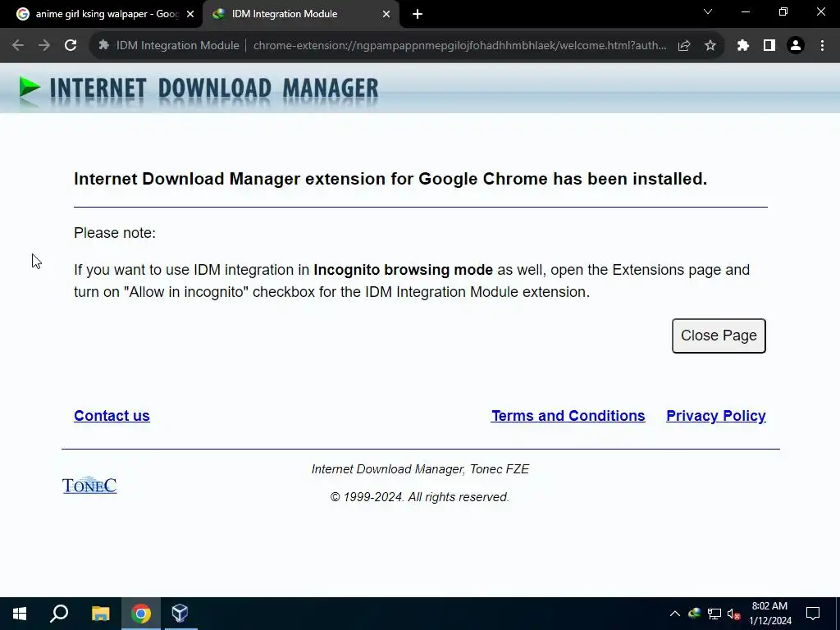Click 'Internet Download Manager, Tonec FZE' footer text
840x630 pixels.
point(420,469)
